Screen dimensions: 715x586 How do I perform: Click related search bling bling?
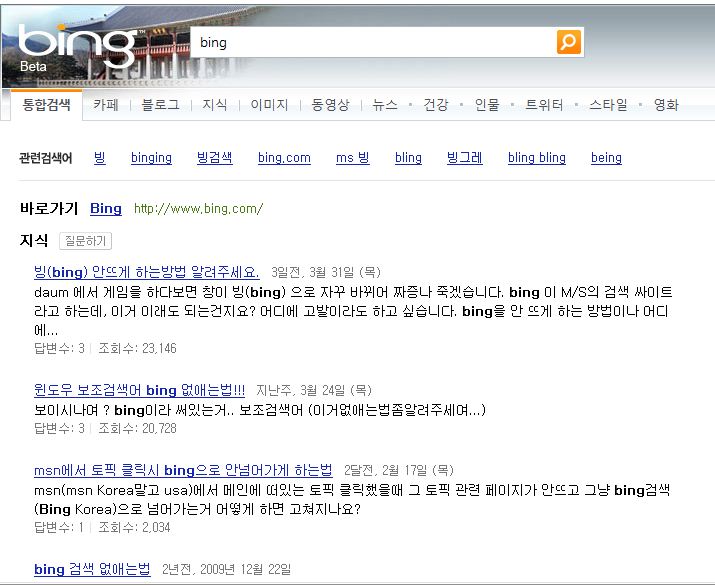pos(537,158)
